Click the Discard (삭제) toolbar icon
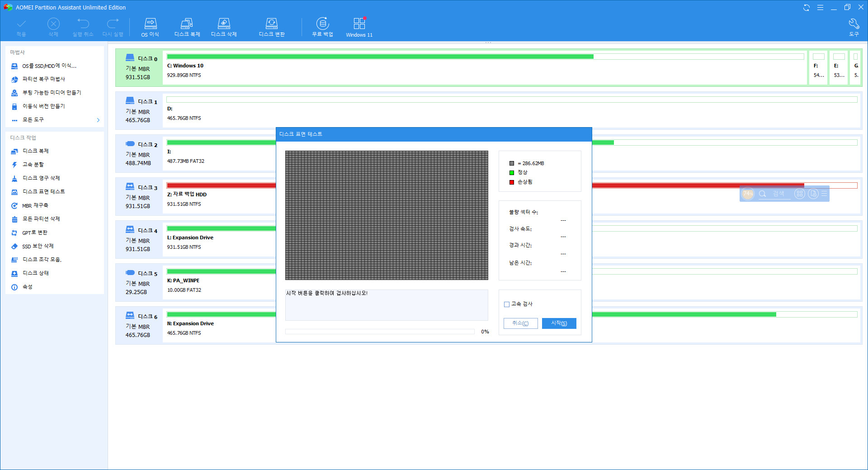 click(53, 24)
